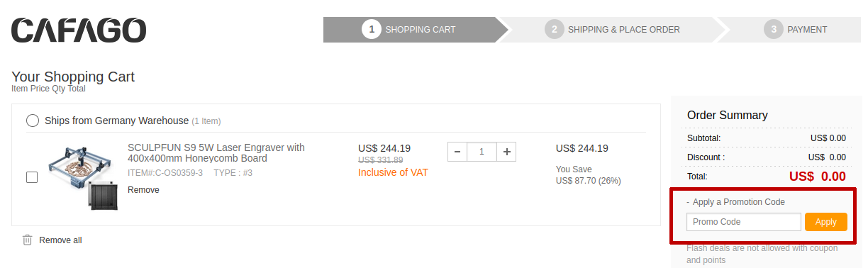
Task: Open the laser engraver product thumbnail
Action: click(82, 176)
